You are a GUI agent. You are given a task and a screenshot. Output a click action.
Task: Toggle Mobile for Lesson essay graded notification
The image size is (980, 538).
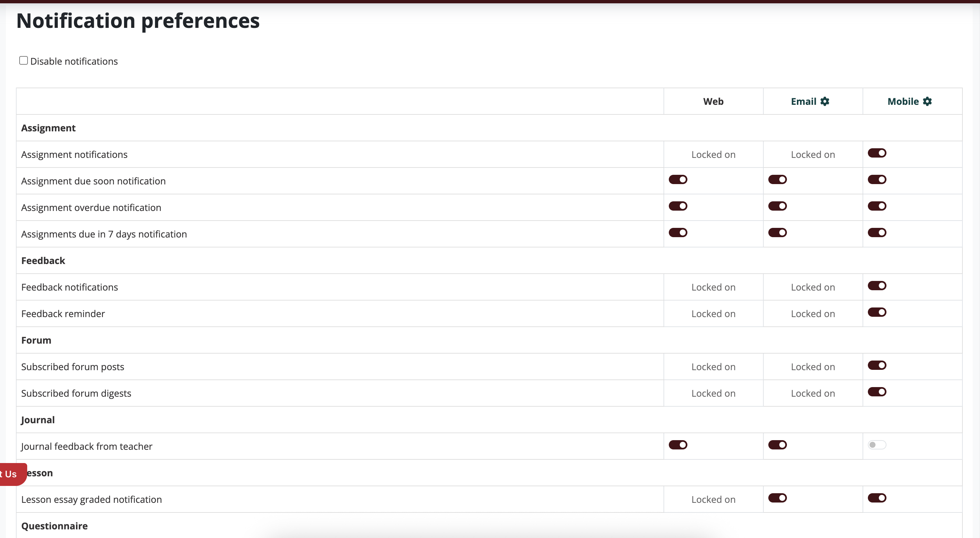(877, 498)
